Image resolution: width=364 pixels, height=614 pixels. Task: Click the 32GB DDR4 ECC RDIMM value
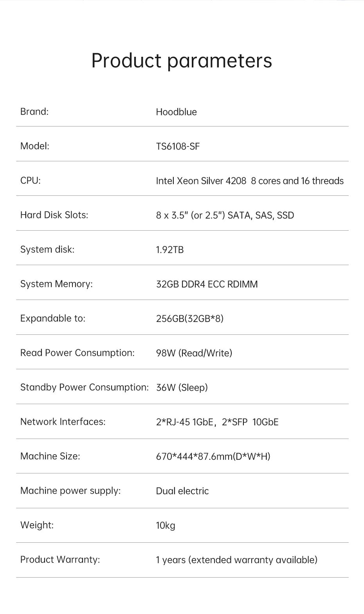[x=207, y=284]
